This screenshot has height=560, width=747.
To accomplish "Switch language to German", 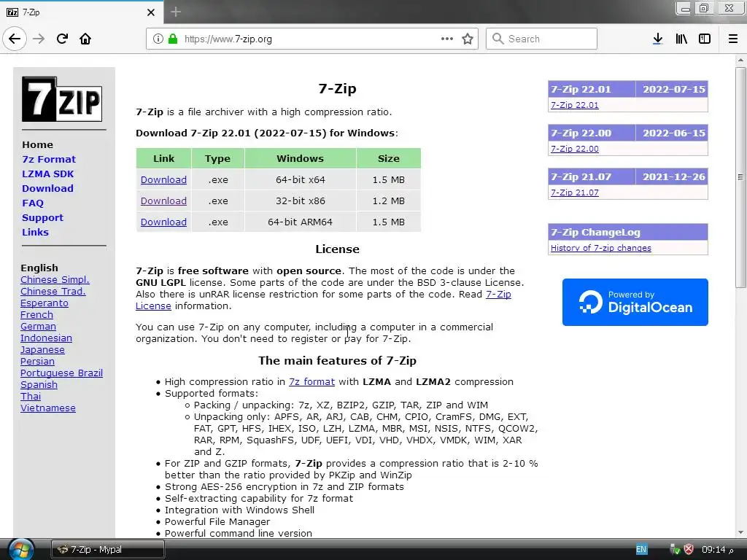I will (38, 326).
